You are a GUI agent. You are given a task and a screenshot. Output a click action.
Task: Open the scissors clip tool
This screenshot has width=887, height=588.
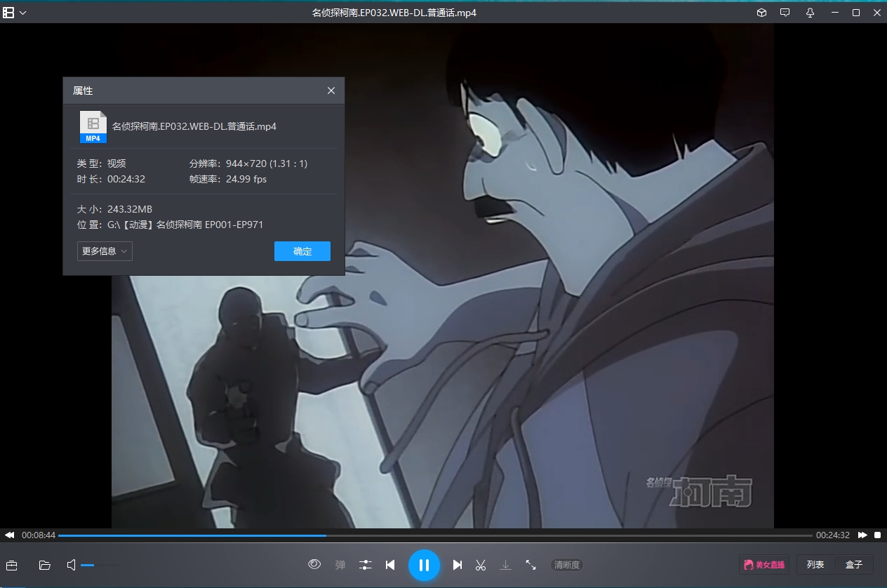click(481, 565)
